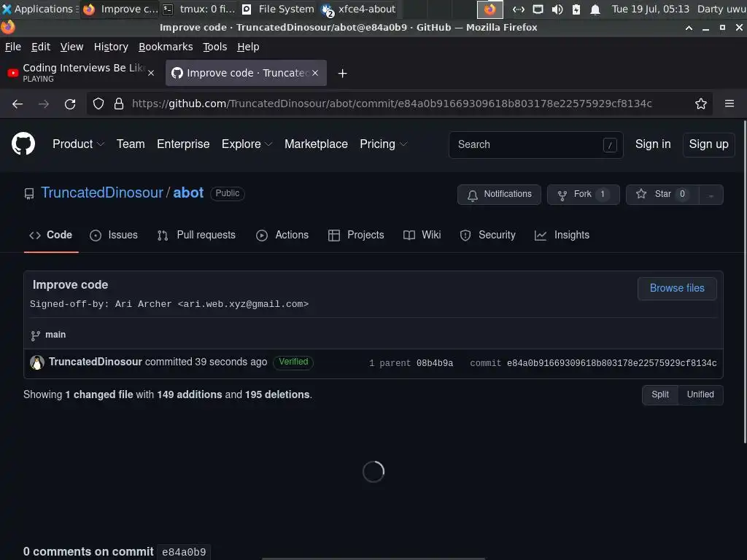This screenshot has height=560, width=747.
Task: Click the power manager battery tray icon
Action: (x=576, y=9)
